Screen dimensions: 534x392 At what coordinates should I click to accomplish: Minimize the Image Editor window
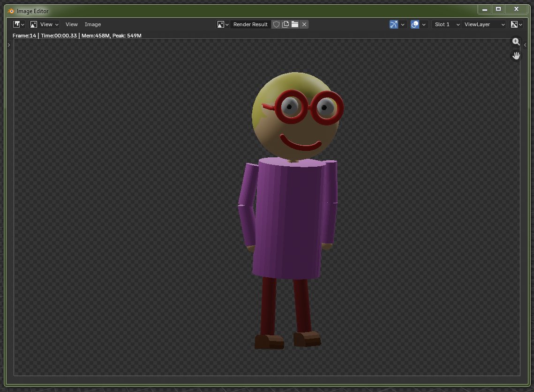point(485,9)
